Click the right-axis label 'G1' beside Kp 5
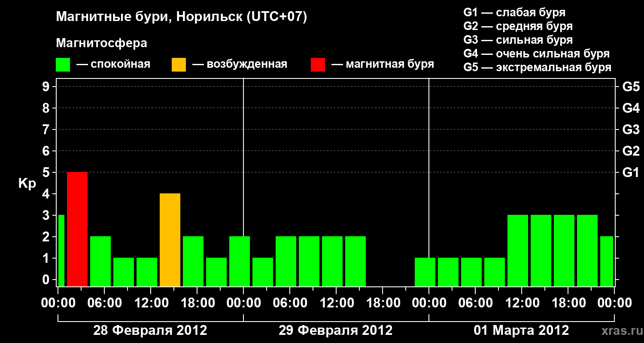644x343 pixels. click(631, 172)
